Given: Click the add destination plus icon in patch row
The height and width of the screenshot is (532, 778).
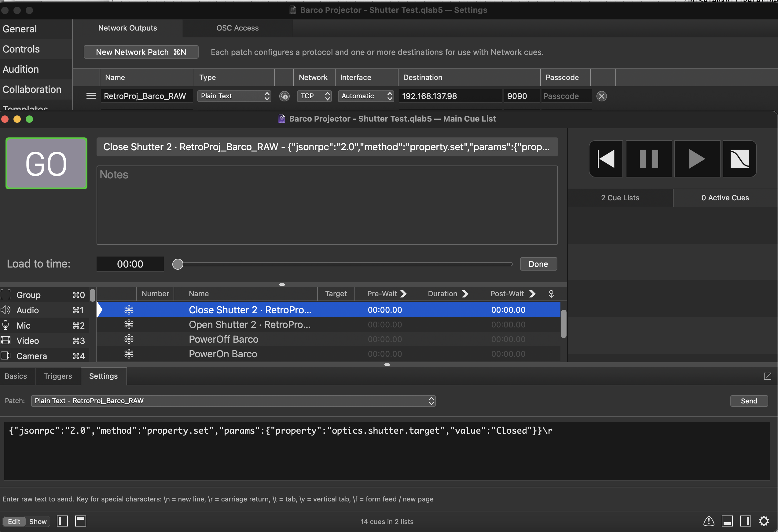Looking at the screenshot, I should point(284,97).
